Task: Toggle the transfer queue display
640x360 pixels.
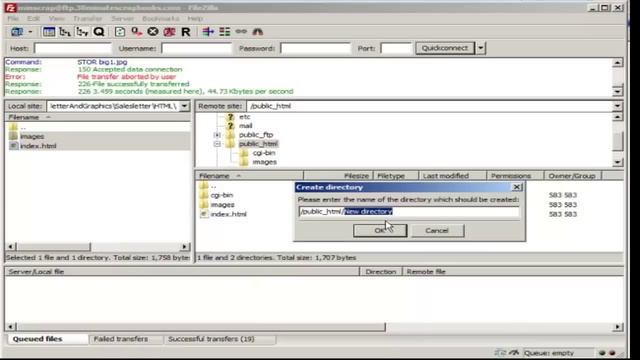Action: click(x=99, y=32)
